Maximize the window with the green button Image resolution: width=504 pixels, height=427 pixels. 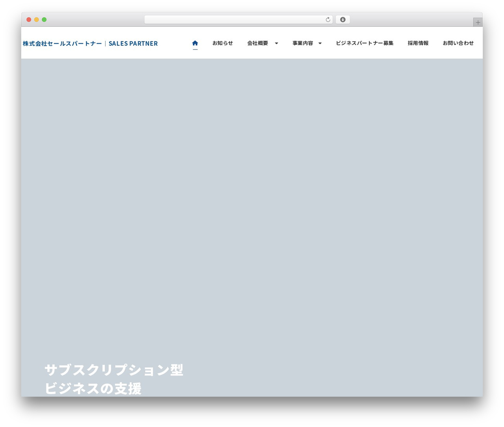tap(44, 20)
